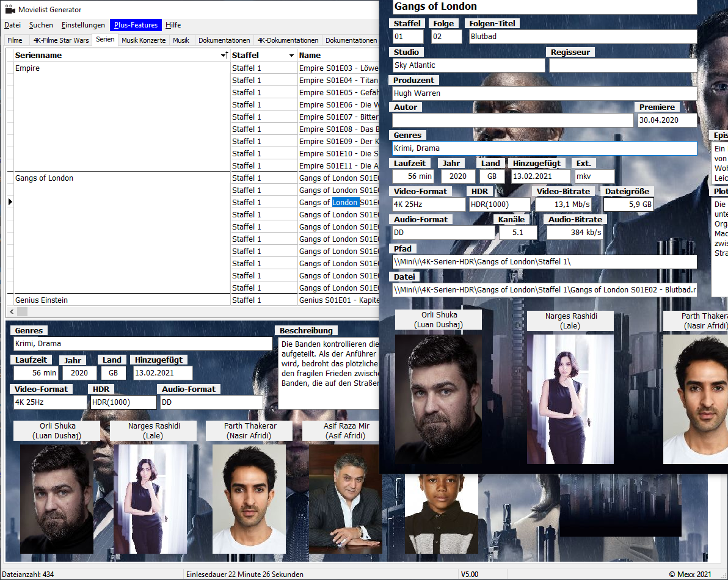Select the episode row Empire S01E07 - Bitter
The width and height of the screenshot is (728, 580).
click(338, 117)
